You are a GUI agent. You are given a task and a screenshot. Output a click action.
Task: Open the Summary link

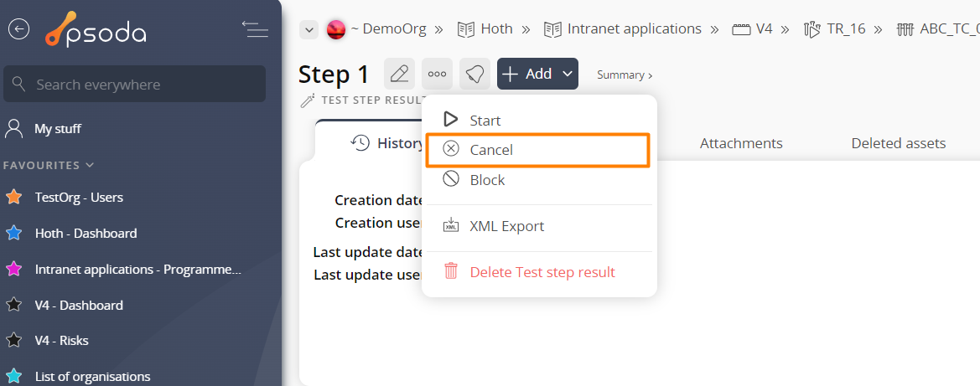(x=624, y=75)
